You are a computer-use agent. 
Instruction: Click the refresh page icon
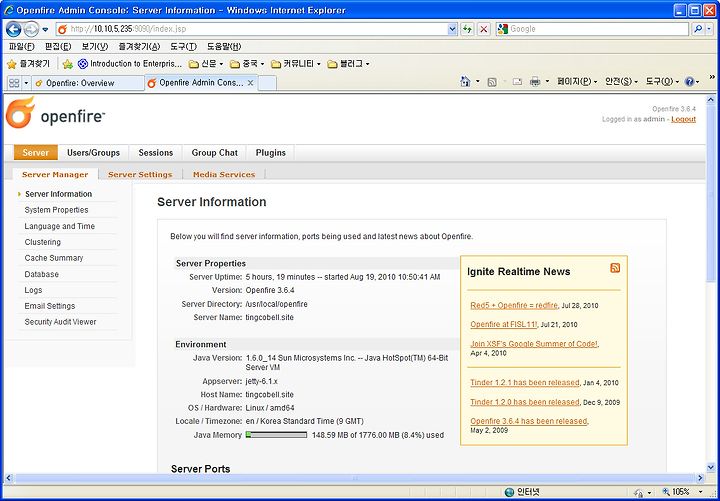click(467, 29)
